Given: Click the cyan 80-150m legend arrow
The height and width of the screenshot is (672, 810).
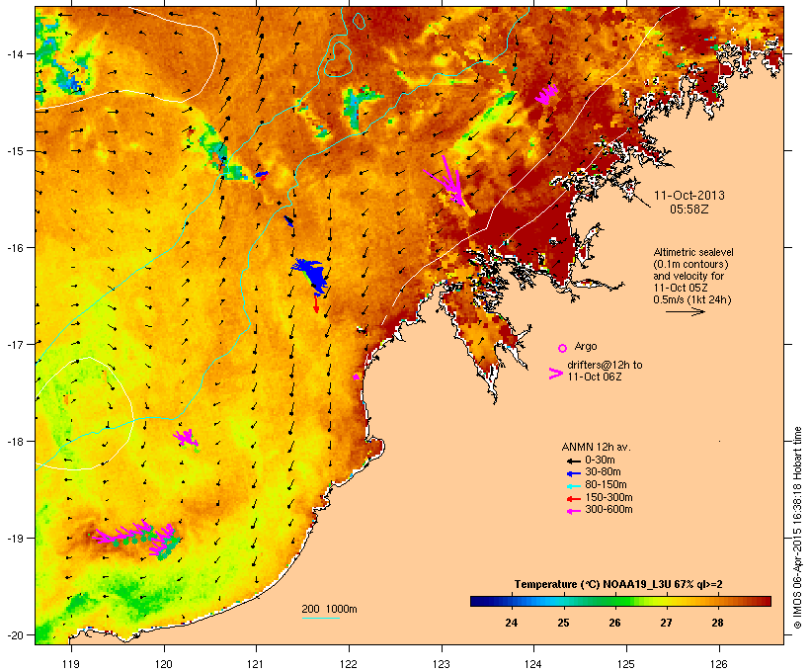Looking at the screenshot, I should click(x=573, y=486).
